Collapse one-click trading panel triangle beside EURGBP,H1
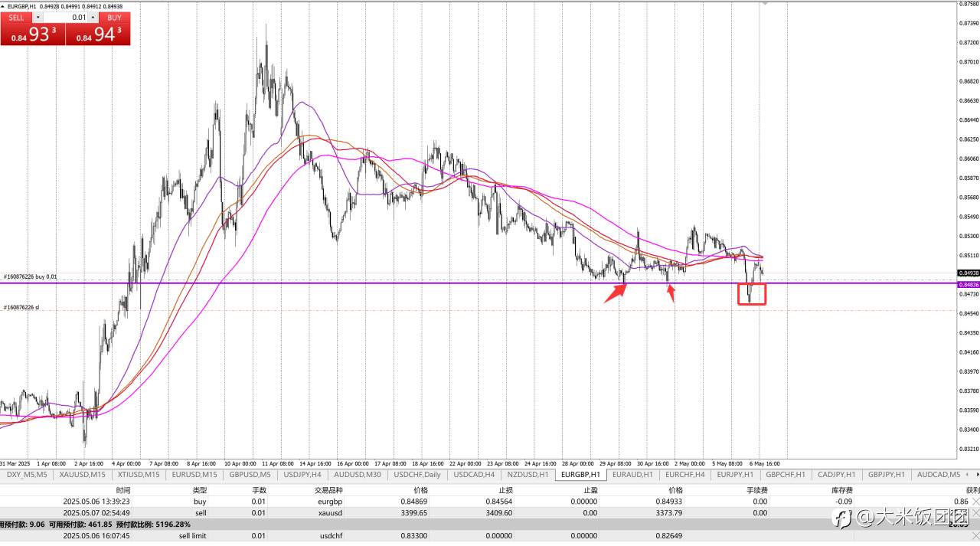 3,6
